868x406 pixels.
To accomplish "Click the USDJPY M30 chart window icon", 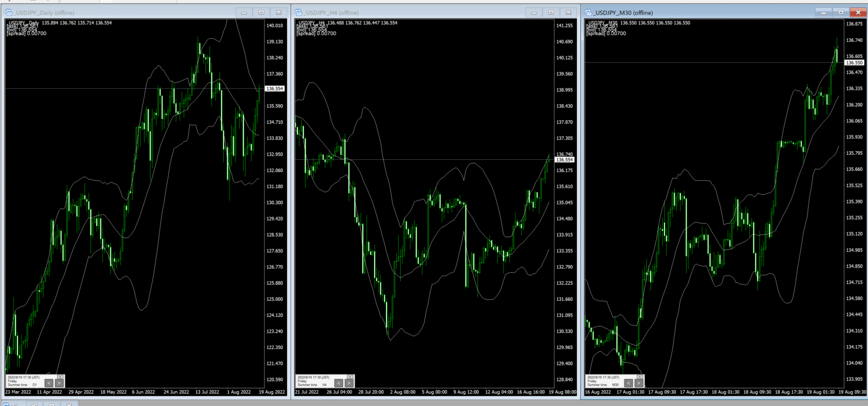I will pyautogui.click(x=588, y=12).
